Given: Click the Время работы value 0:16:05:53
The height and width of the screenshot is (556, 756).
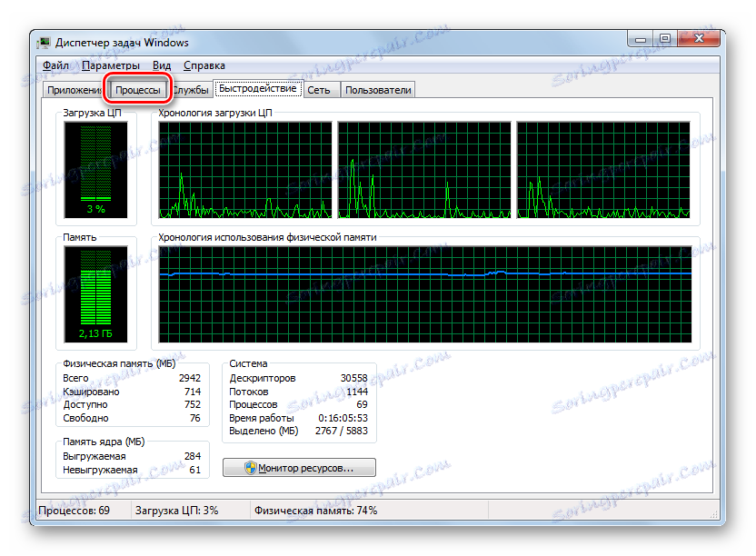Looking at the screenshot, I should click(x=343, y=418).
